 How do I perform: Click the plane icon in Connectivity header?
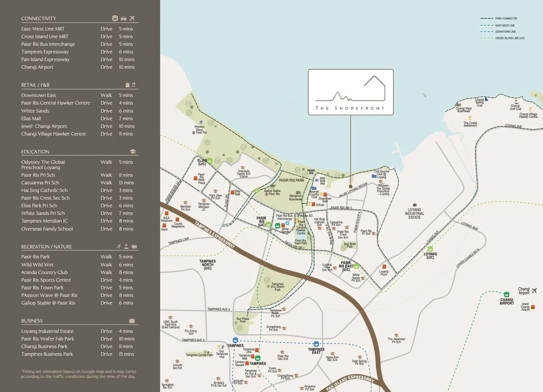pos(132,18)
